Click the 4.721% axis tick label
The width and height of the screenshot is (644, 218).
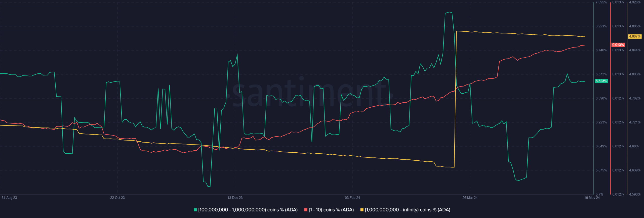tap(635, 122)
